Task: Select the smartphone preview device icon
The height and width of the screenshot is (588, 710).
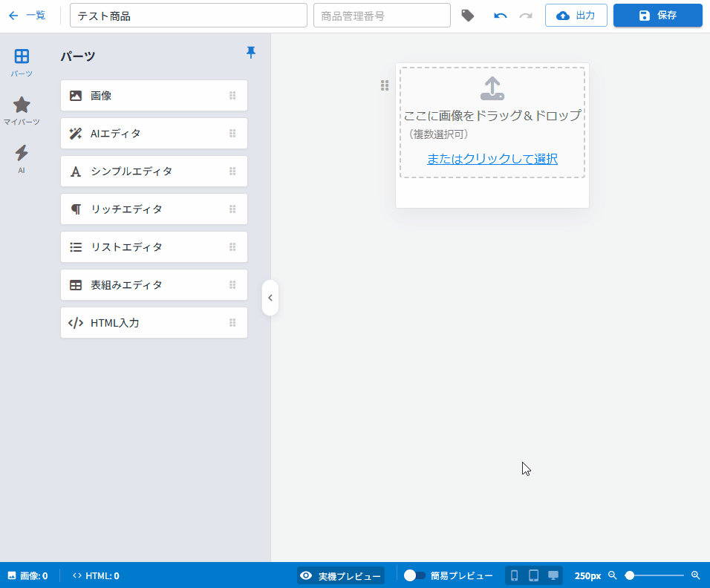Action: pos(515,575)
